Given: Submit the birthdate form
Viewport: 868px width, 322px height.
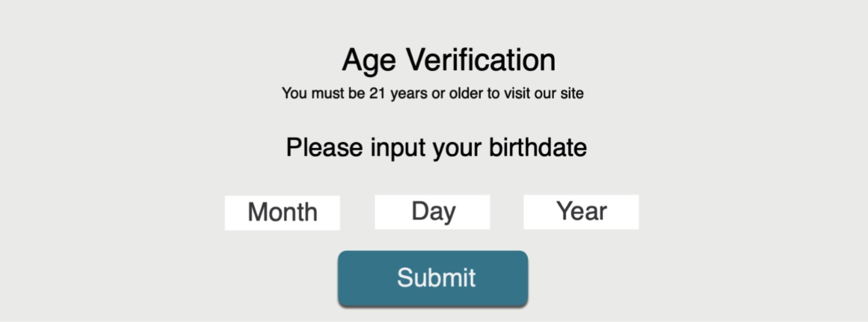Looking at the screenshot, I should click(433, 278).
